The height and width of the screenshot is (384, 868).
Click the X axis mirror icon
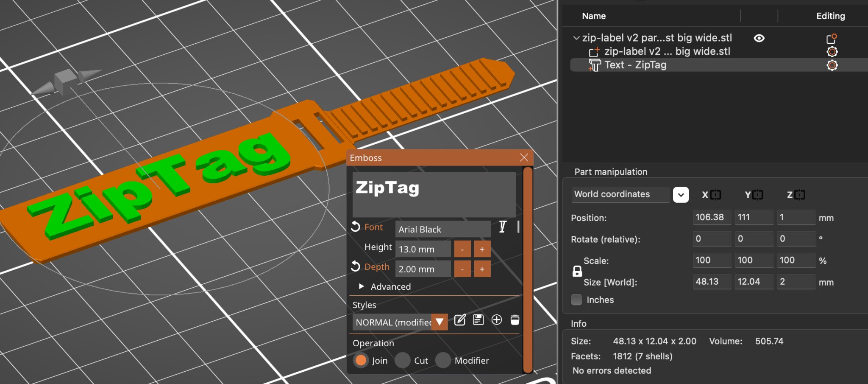tap(715, 195)
